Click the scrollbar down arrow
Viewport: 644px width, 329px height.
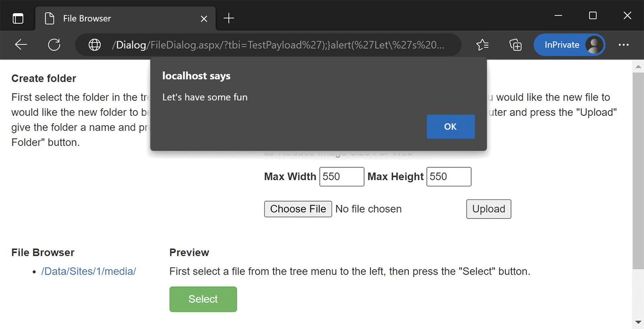pos(638,322)
